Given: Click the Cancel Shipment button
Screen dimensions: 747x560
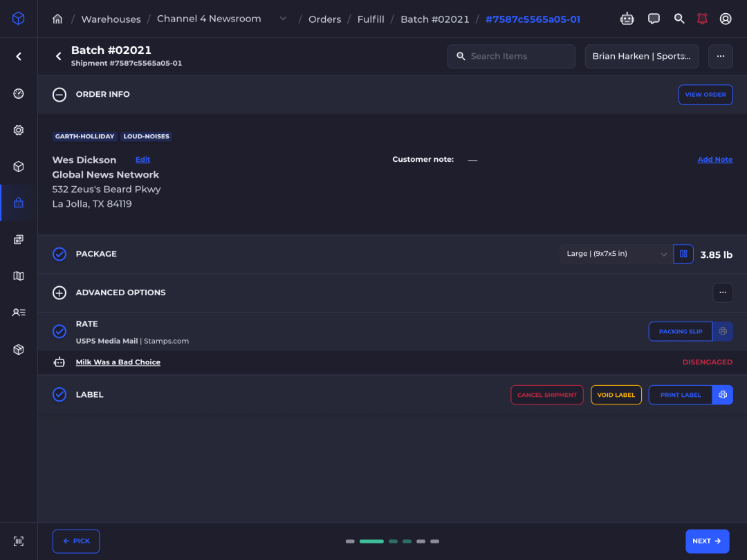Looking at the screenshot, I should (x=547, y=395).
